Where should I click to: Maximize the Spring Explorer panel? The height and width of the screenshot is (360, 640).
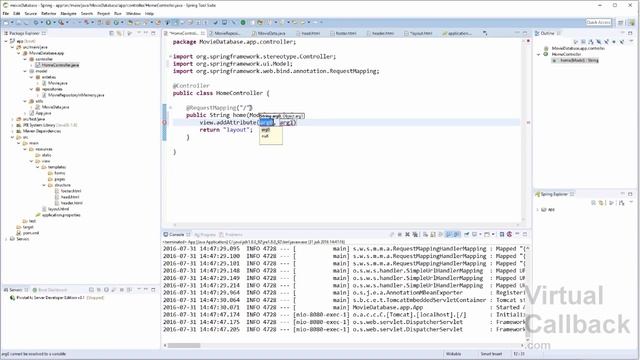[x=630, y=194]
